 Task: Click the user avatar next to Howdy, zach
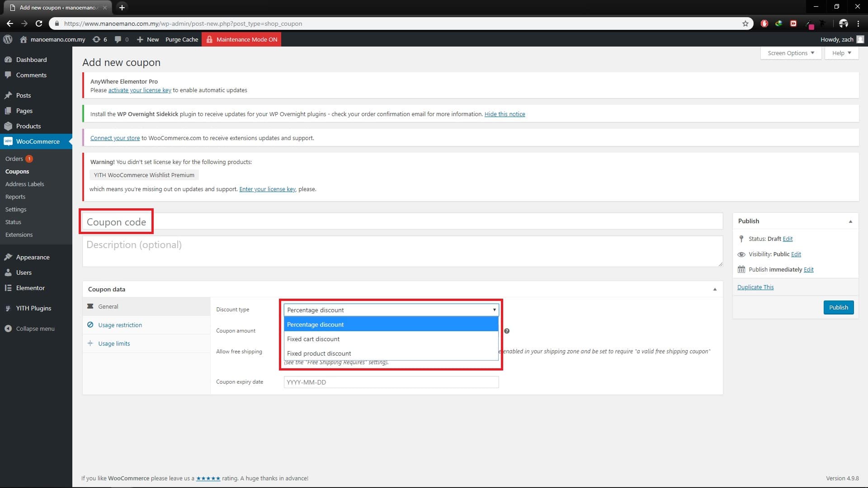point(860,39)
